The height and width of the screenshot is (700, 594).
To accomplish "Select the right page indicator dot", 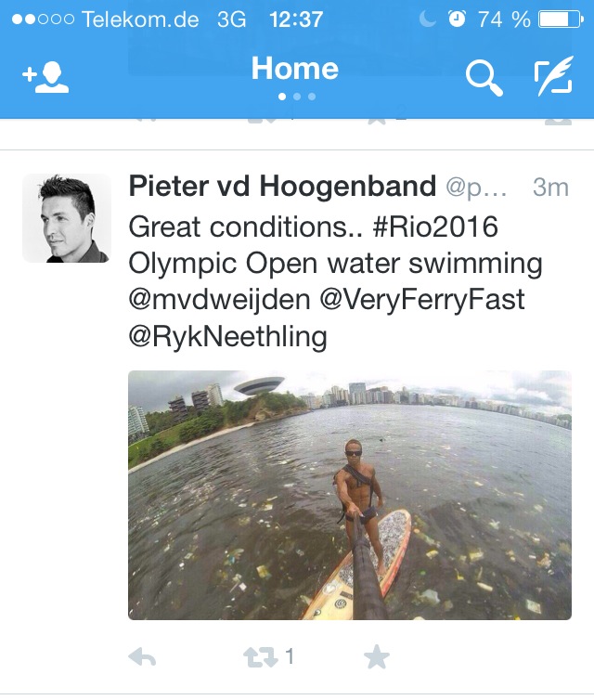I will (x=311, y=97).
